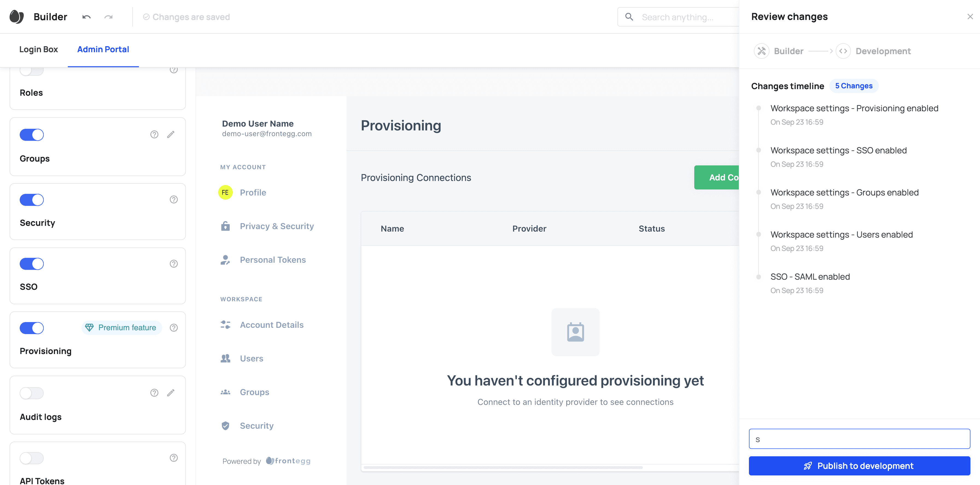
Task: Open help icon on Provisioning card
Action: (173, 328)
